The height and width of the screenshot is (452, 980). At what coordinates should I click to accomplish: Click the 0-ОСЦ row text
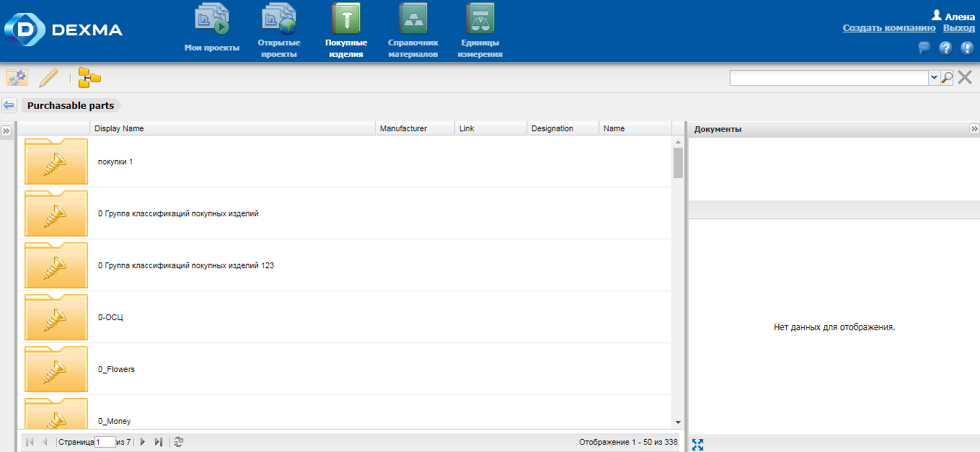pyautogui.click(x=110, y=317)
